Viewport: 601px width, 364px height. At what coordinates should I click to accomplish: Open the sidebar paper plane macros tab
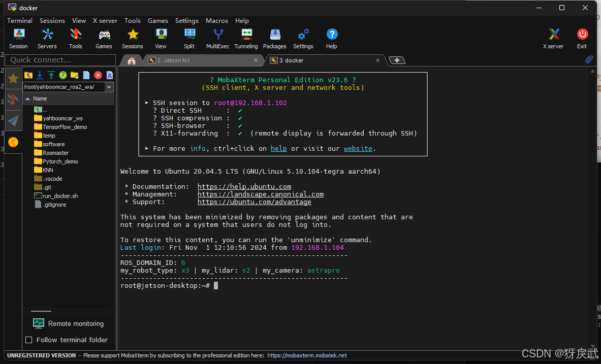[x=13, y=121]
